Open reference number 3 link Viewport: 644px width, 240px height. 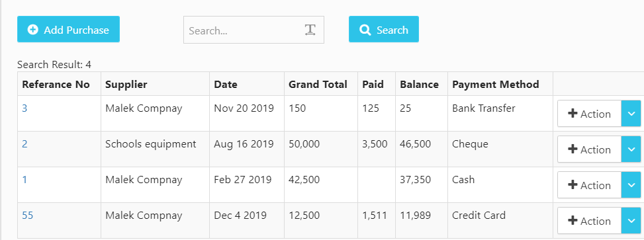pos(24,108)
